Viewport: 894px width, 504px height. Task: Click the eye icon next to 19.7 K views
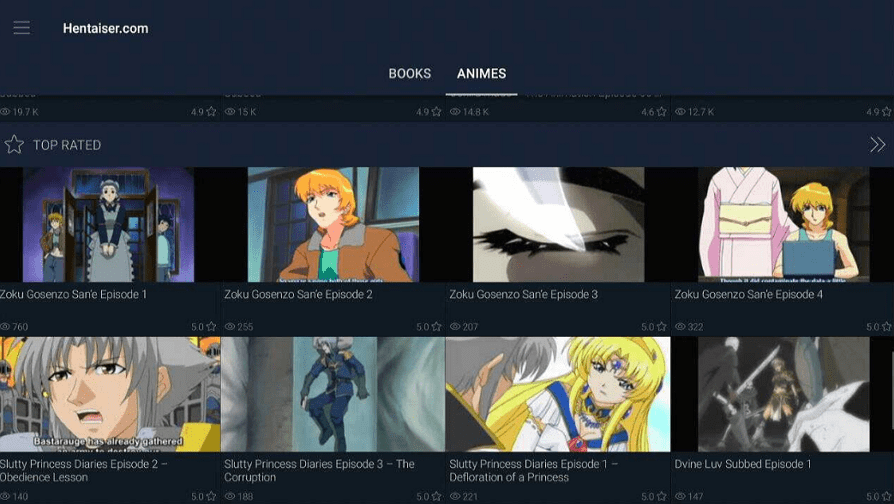[x=5, y=112]
